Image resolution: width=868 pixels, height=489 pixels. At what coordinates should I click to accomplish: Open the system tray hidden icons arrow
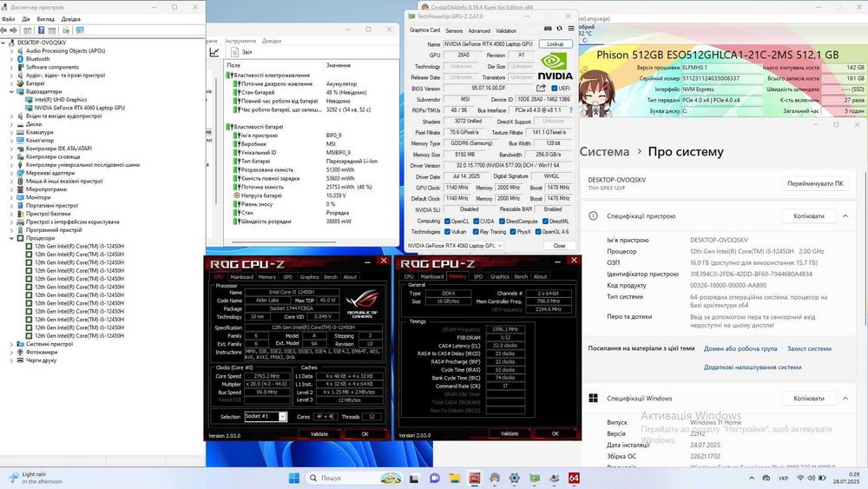click(x=751, y=478)
